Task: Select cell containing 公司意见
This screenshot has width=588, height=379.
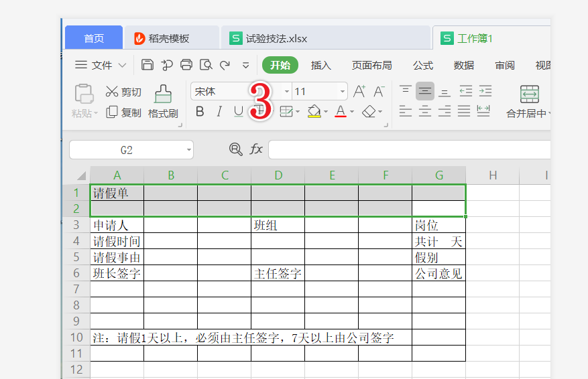Action: tap(438, 273)
